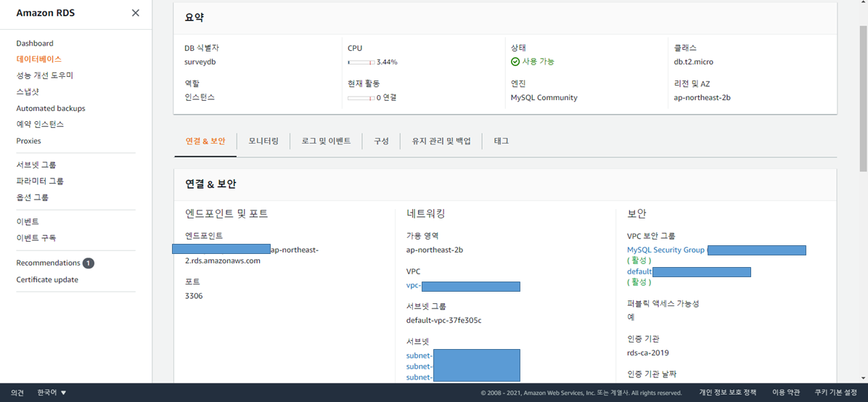Switch to the 연결 & 보안 tab

coord(205,141)
